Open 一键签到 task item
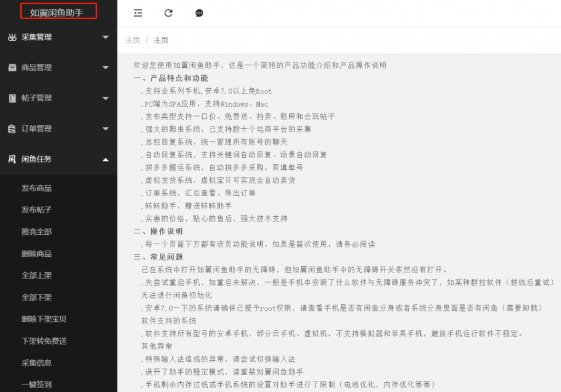 tap(37, 384)
